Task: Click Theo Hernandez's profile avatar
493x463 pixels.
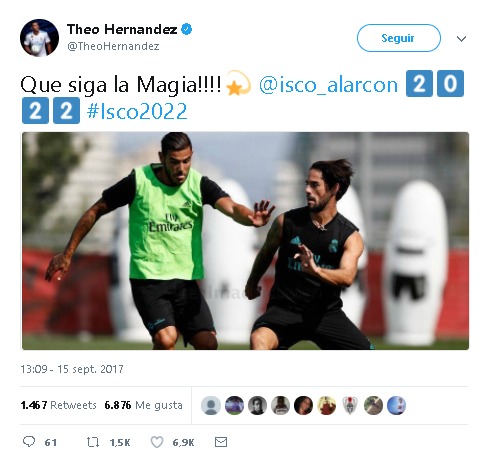Action: [39, 38]
